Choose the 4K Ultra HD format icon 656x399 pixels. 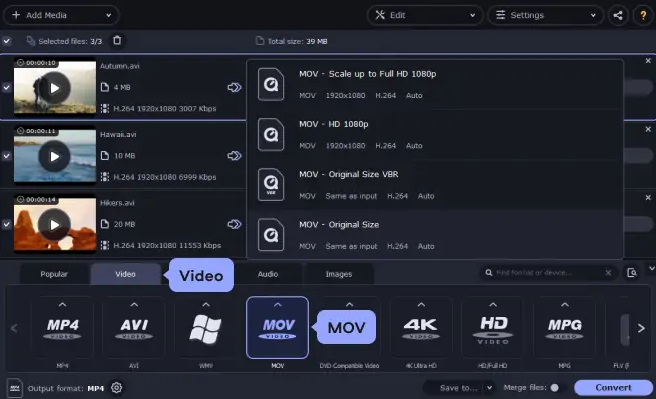point(421,327)
